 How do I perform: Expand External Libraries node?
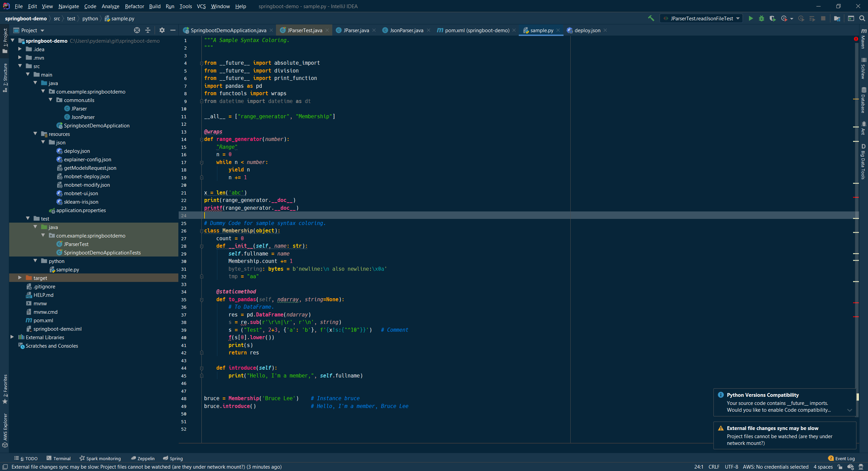click(12, 337)
